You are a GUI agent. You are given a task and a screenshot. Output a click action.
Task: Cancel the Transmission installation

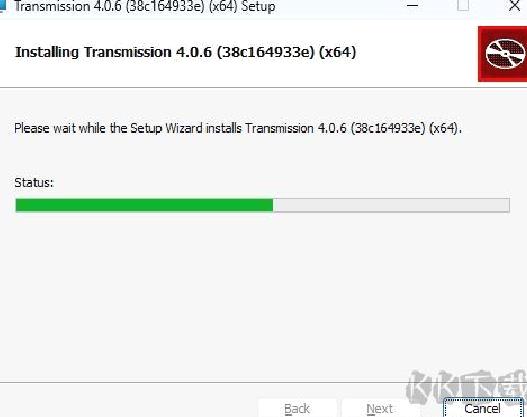point(483,408)
